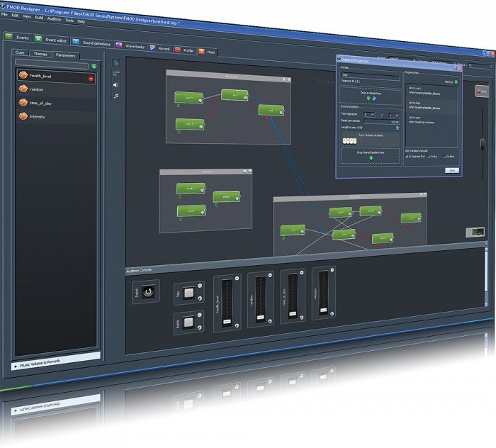Click the health_level slider handle in Audition Console
The height and width of the screenshot is (448, 496).
point(227,322)
